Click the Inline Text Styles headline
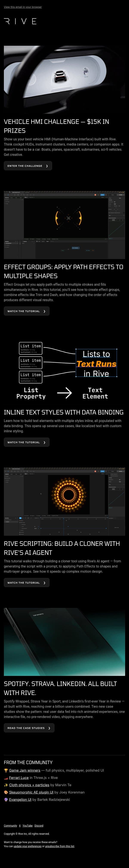The image size is (129, 868). 63,412
